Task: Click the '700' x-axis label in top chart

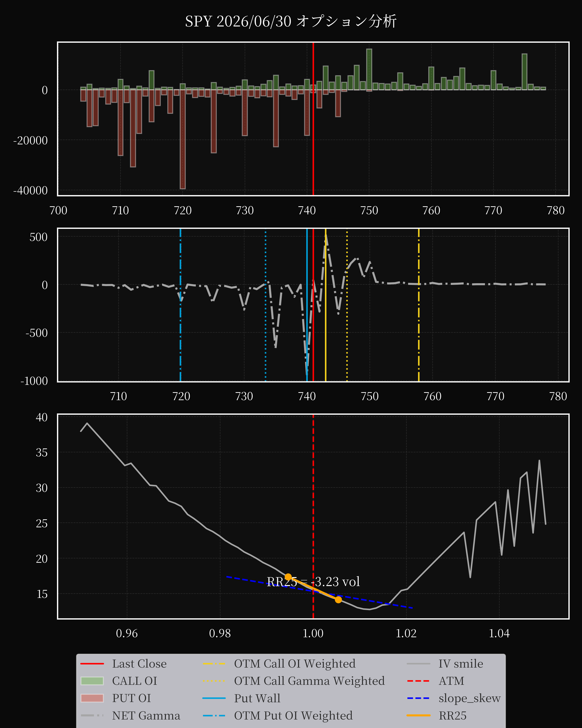Action: (58, 210)
